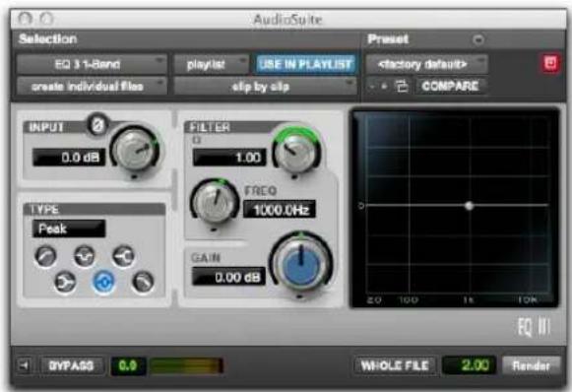Image resolution: width=572 pixels, height=392 pixels.
Task: Click the output level meter bar
Action: tap(186, 365)
